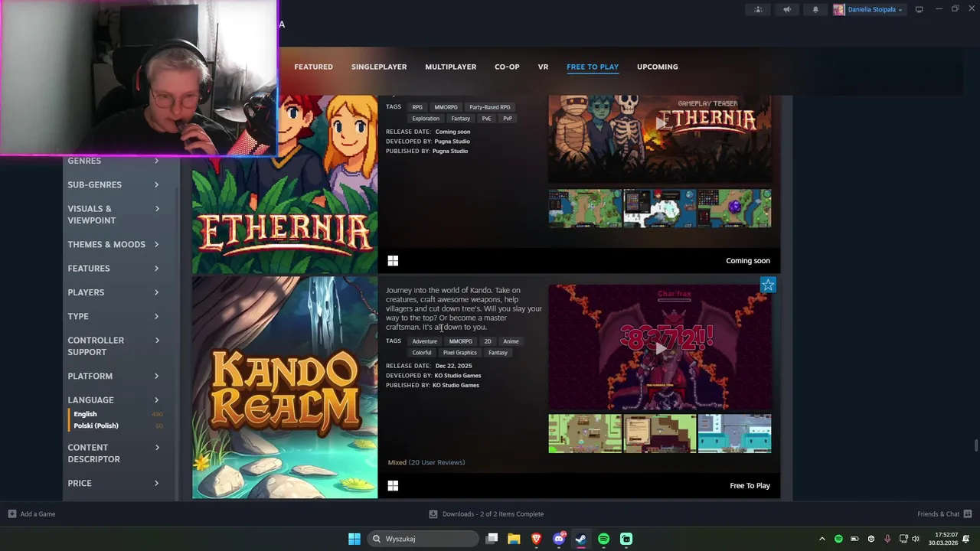The image size is (980, 551).
Task: Click the Daniella Stoipała profile avatar
Action: point(839,9)
